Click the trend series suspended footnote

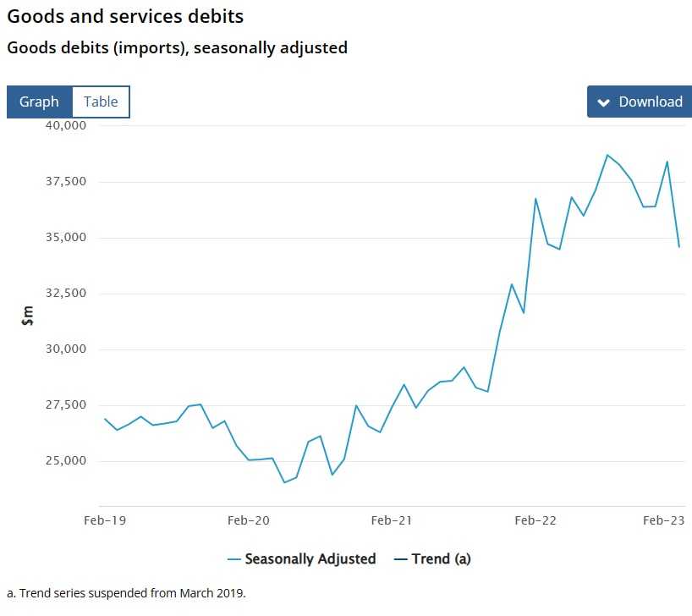click(x=126, y=592)
